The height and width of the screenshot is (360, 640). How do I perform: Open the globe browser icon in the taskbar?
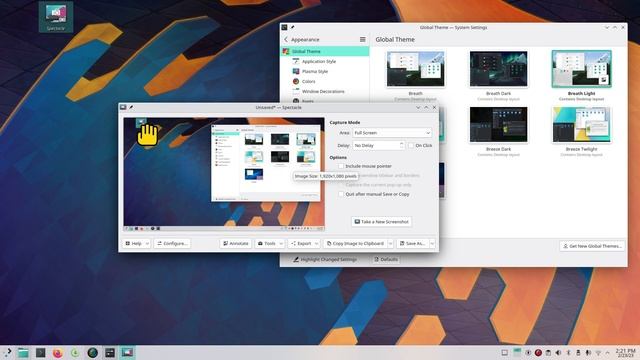(x=93, y=353)
